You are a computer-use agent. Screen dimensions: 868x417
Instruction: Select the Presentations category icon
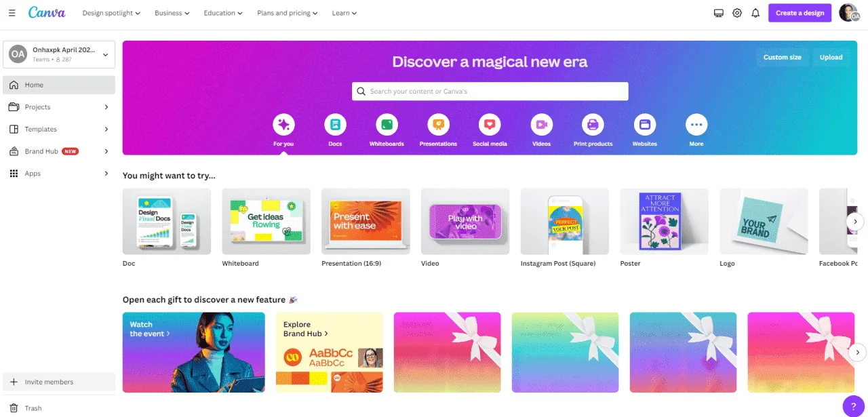coord(438,125)
